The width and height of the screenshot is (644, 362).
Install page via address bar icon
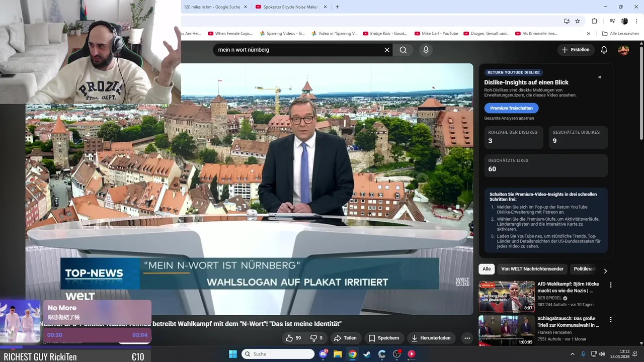[x=567, y=21]
